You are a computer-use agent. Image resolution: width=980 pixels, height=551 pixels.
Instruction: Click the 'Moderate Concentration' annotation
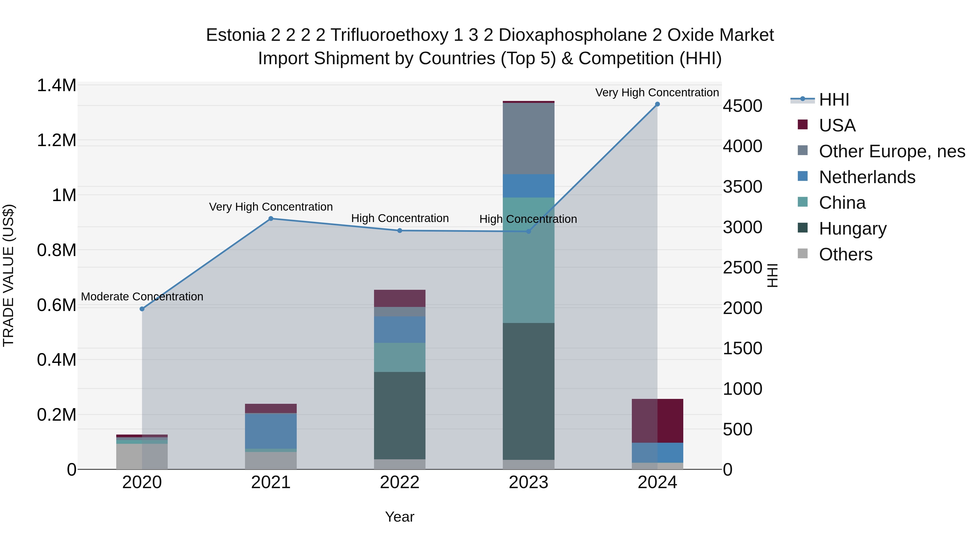(142, 297)
